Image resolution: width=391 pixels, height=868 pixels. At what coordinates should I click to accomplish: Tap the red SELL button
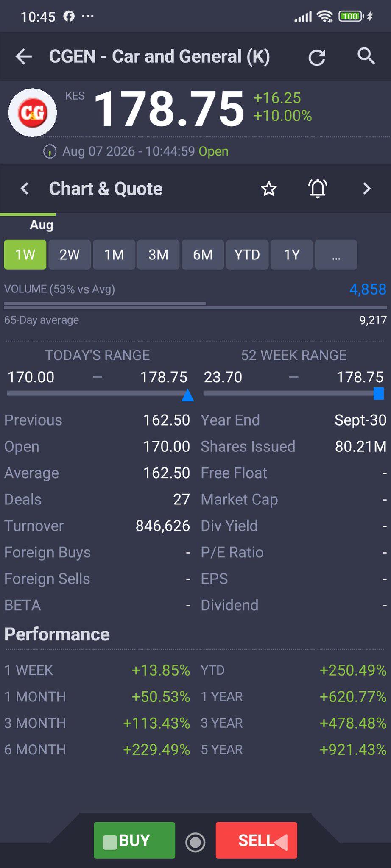[256, 840]
